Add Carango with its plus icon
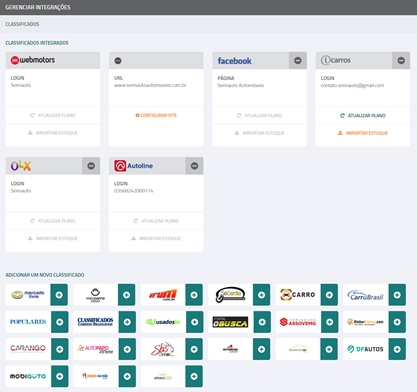The width and height of the screenshot is (417, 392). [x=60, y=349]
